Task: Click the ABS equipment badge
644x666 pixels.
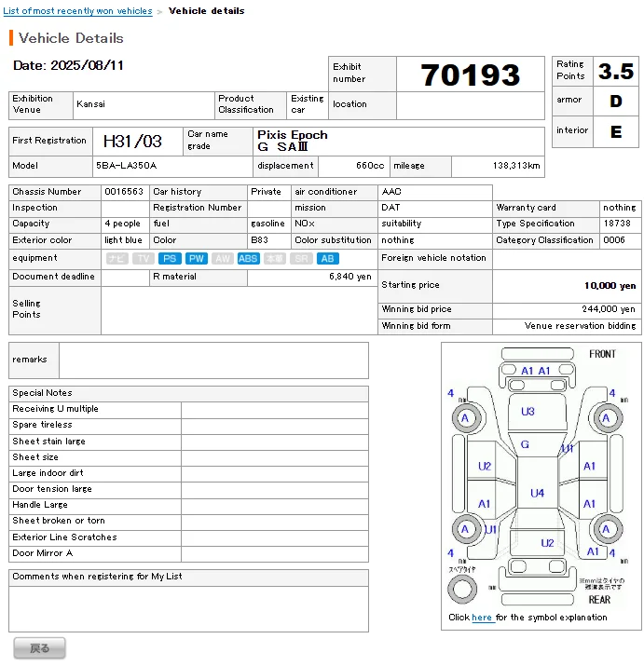Action: point(249,258)
